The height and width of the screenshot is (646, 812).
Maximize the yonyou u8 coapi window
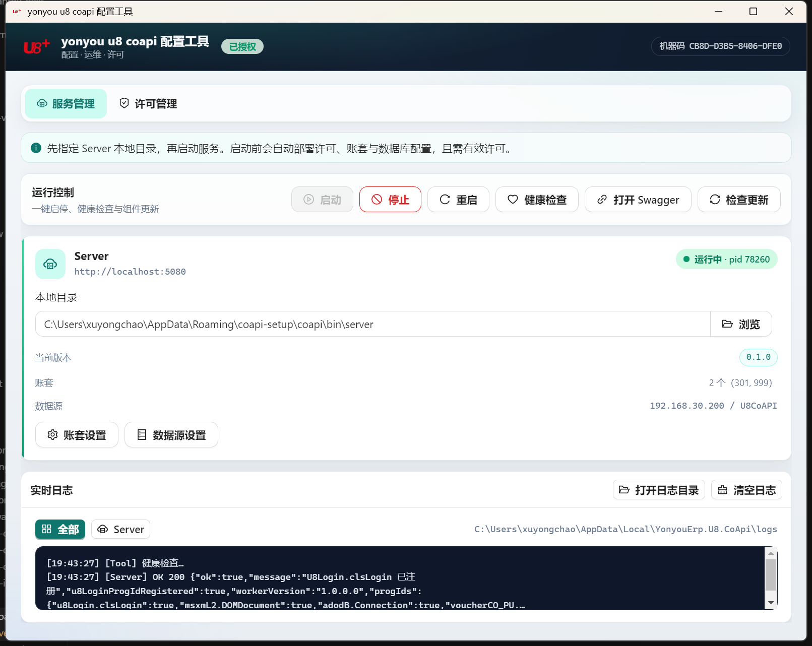pos(753,11)
